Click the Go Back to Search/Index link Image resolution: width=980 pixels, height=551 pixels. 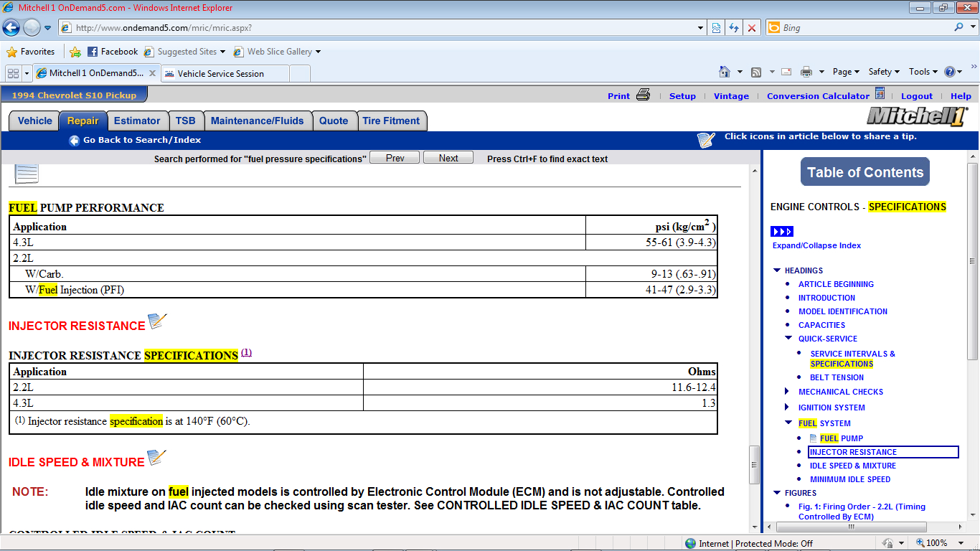pyautogui.click(x=142, y=140)
